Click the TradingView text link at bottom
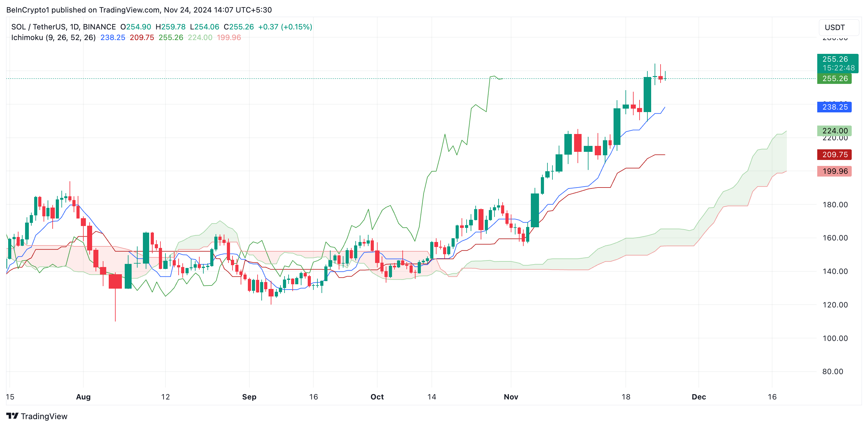 point(44,416)
